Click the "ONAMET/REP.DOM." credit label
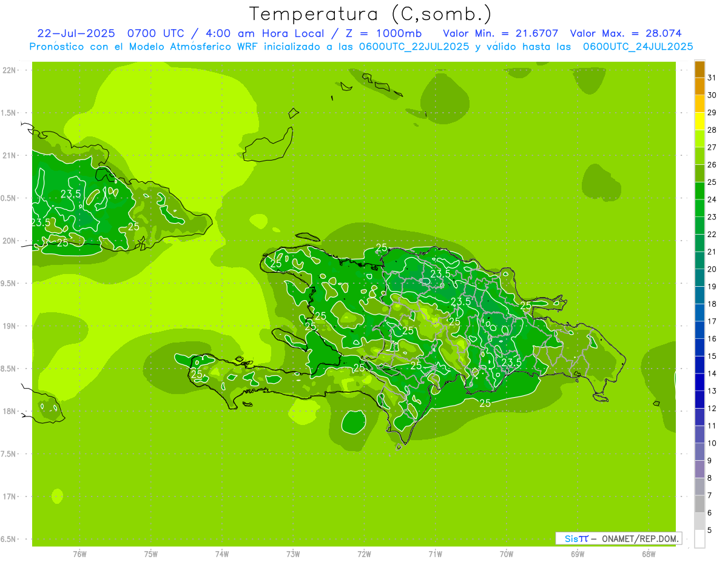Viewport: 728px width, 562px height. pos(641,538)
